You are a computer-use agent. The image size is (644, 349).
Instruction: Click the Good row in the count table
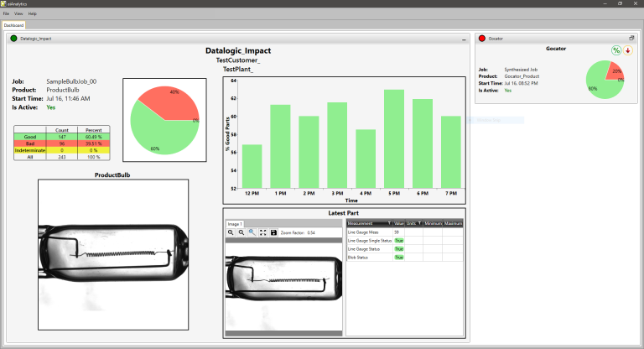61,137
